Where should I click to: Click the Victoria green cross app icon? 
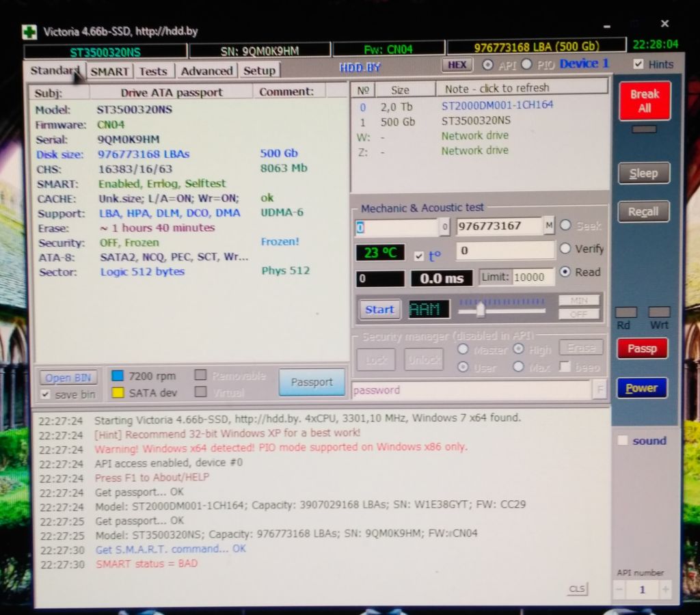(x=29, y=31)
